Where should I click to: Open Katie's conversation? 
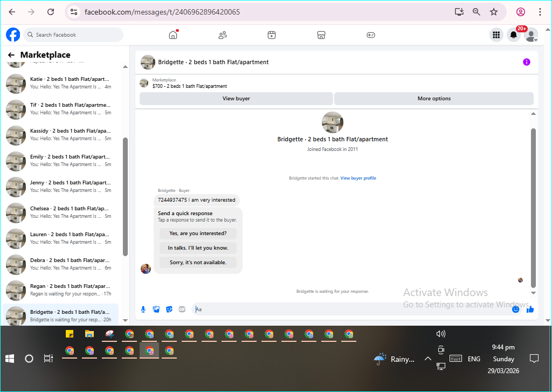(60, 83)
